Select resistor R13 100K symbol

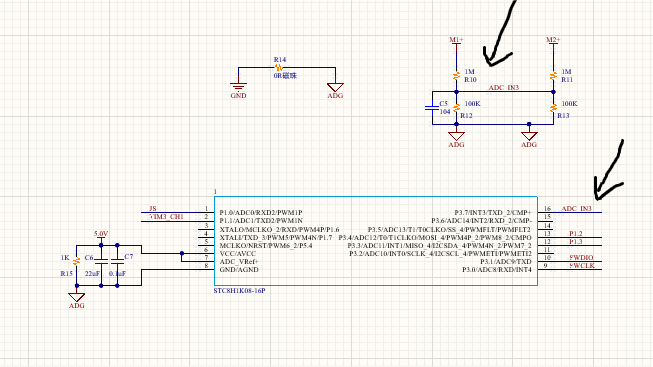tap(553, 108)
